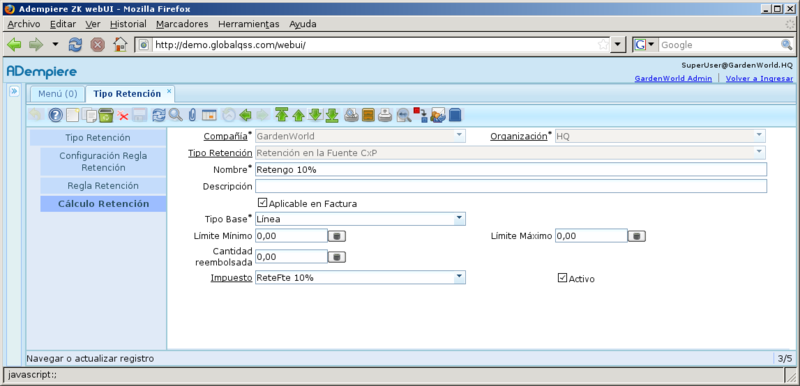
Task: Create a new record with the New icon
Action: 72,116
